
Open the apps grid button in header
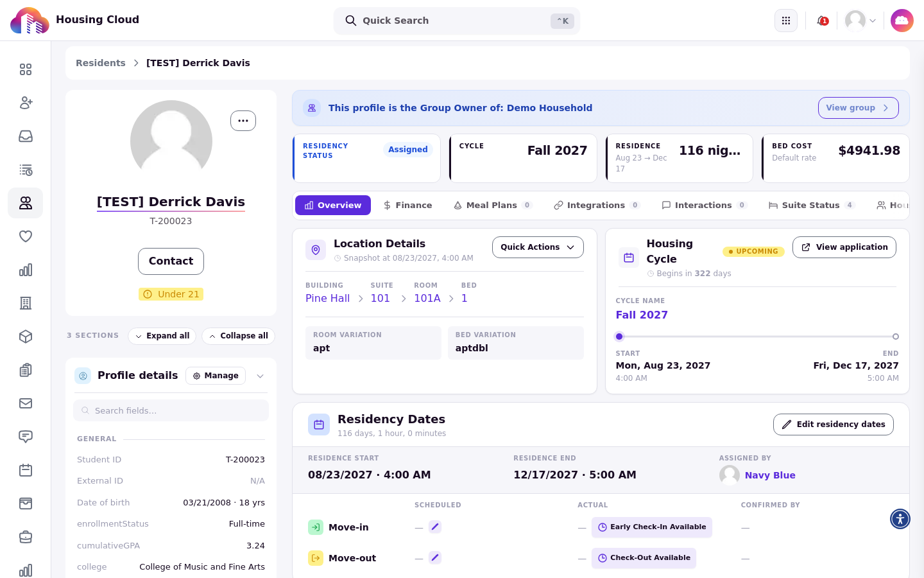pyautogui.click(x=786, y=21)
